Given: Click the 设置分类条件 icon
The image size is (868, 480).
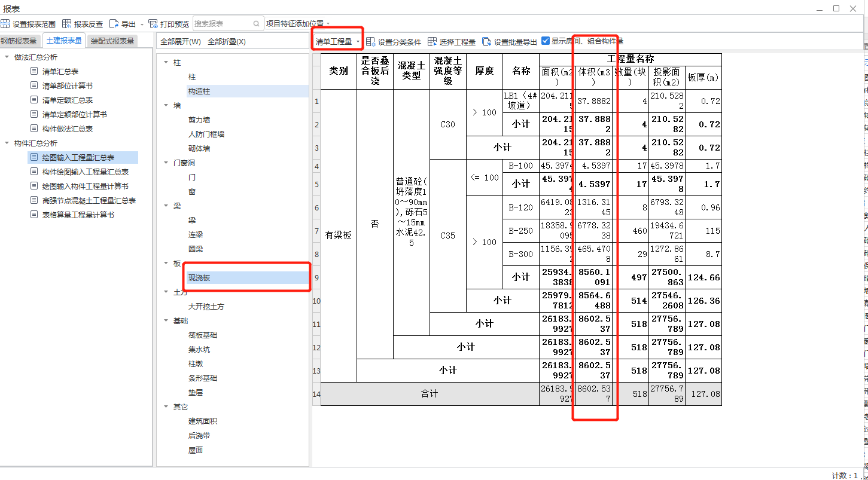Looking at the screenshot, I should (x=371, y=42).
